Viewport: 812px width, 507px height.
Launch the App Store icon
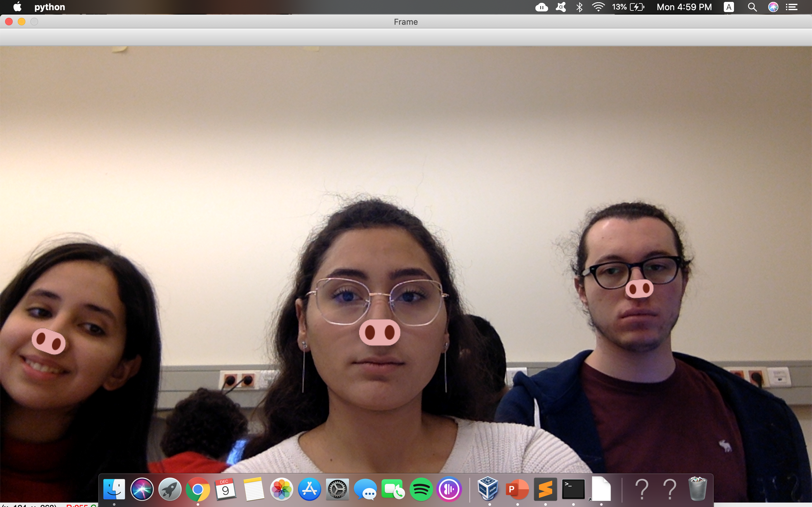pyautogui.click(x=309, y=489)
